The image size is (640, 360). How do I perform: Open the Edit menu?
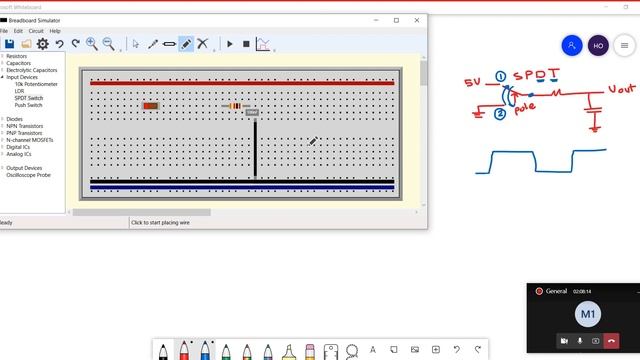18,31
